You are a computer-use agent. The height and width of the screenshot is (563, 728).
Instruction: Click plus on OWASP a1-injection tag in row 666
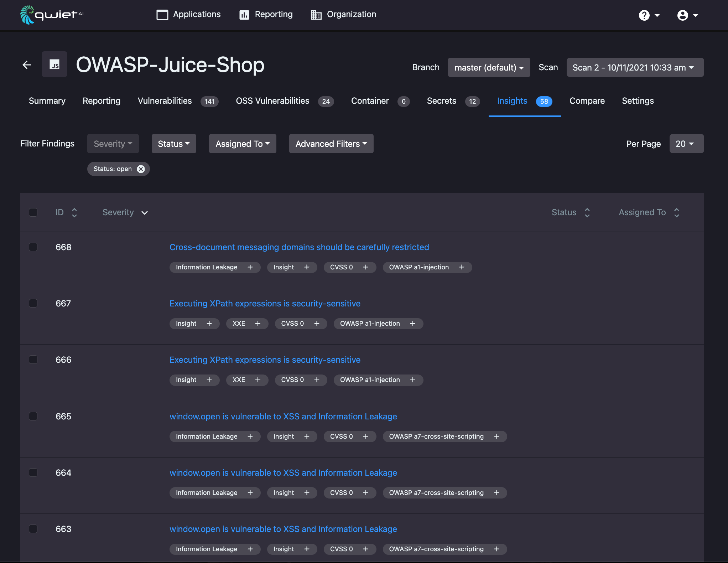click(413, 380)
